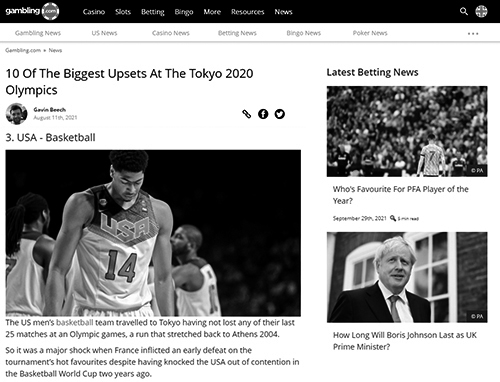This screenshot has height=382, width=500.
Task: Open the More menu
Action: pos(212,12)
